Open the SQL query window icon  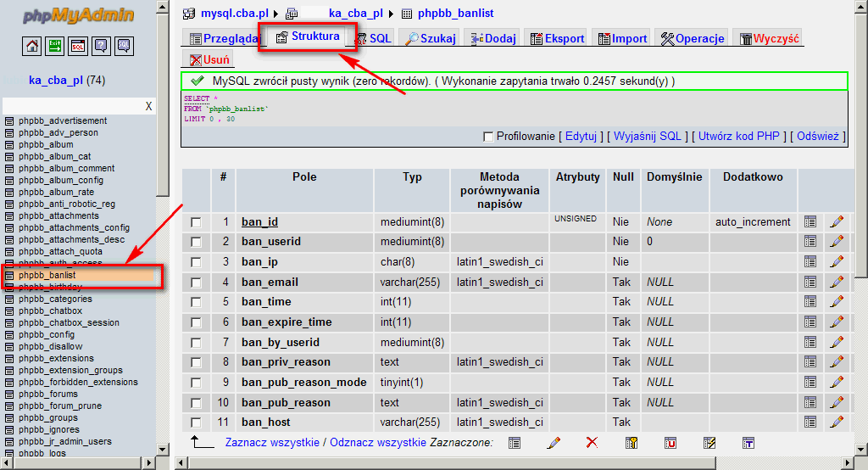[78, 46]
